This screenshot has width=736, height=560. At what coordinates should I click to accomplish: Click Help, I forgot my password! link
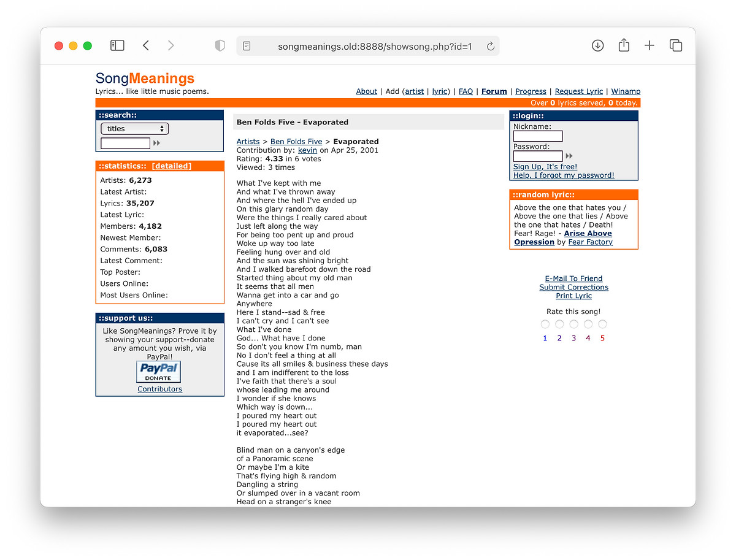564,175
